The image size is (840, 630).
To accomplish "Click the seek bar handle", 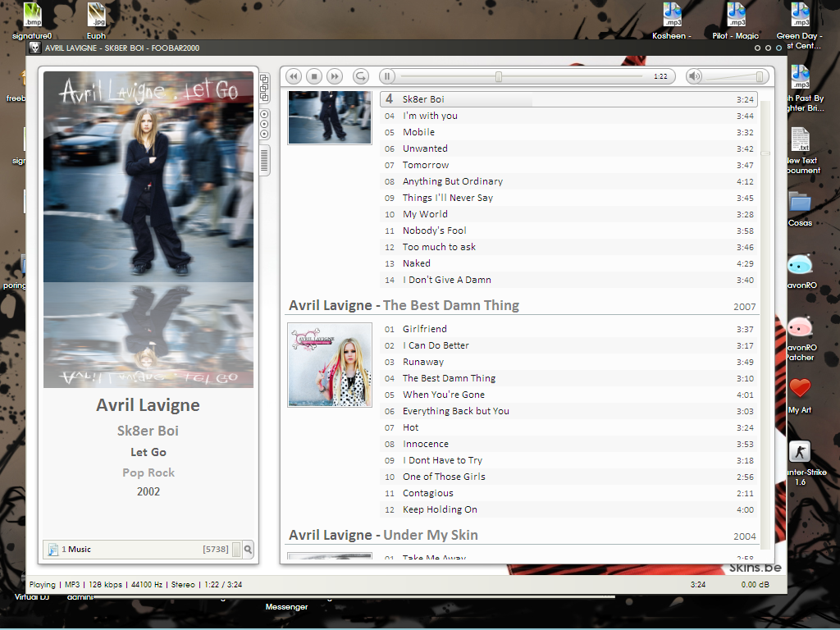I will 499,76.
